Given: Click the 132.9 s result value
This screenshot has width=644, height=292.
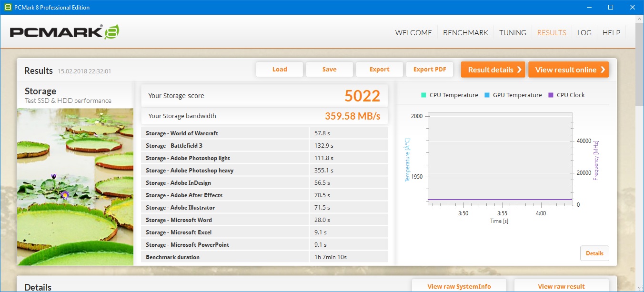Looking at the screenshot, I should pyautogui.click(x=323, y=146).
